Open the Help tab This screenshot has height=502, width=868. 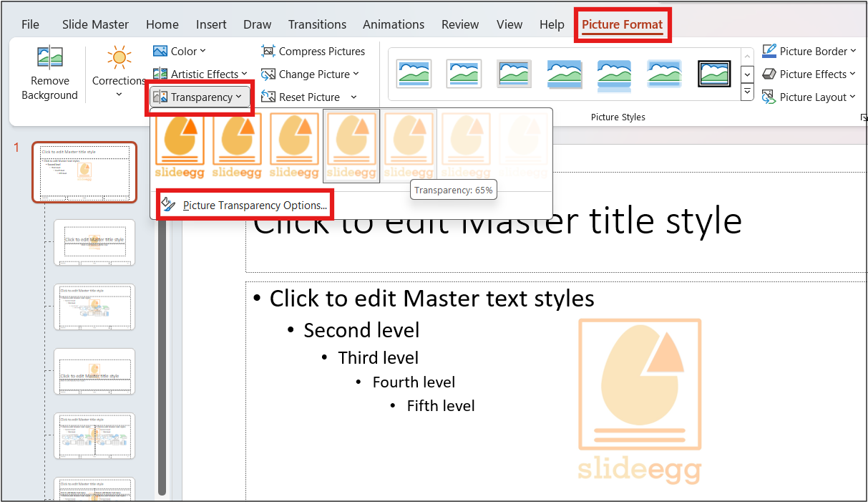552,24
